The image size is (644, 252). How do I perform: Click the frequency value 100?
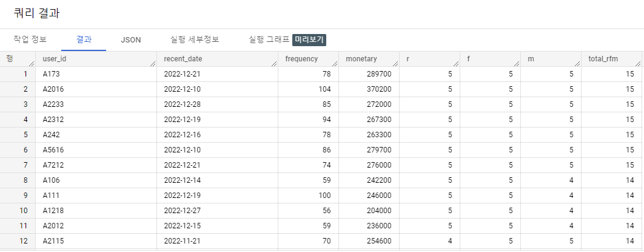click(309, 196)
